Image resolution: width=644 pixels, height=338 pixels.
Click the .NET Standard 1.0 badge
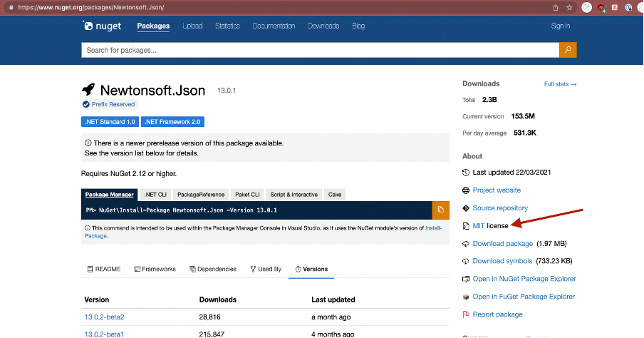coord(110,122)
